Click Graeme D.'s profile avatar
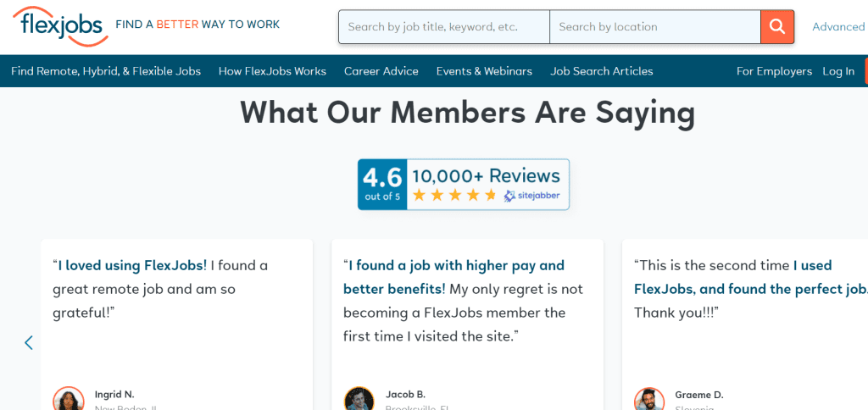The width and height of the screenshot is (868, 410). tap(649, 399)
